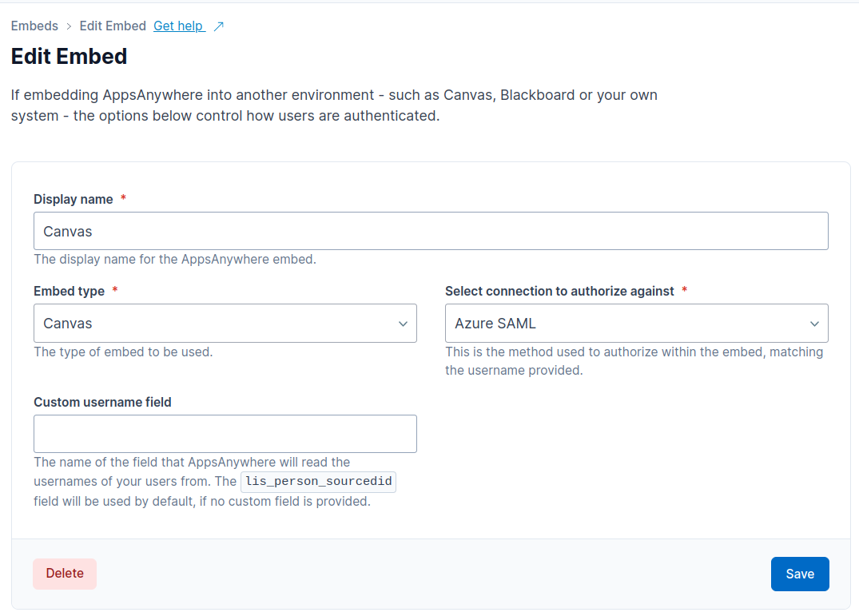Click into the empty Custom username field input
Viewport: 859px width, 616px height.
(x=225, y=434)
